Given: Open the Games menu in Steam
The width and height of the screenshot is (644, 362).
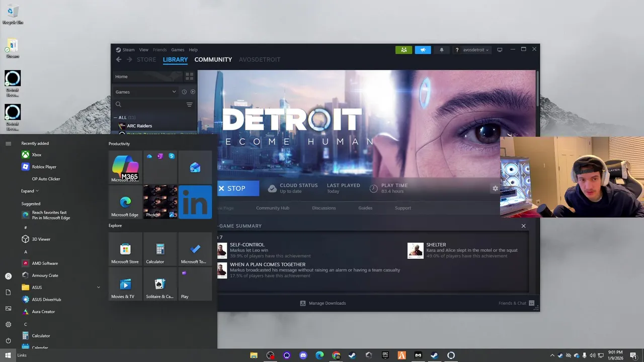Looking at the screenshot, I should point(178,50).
